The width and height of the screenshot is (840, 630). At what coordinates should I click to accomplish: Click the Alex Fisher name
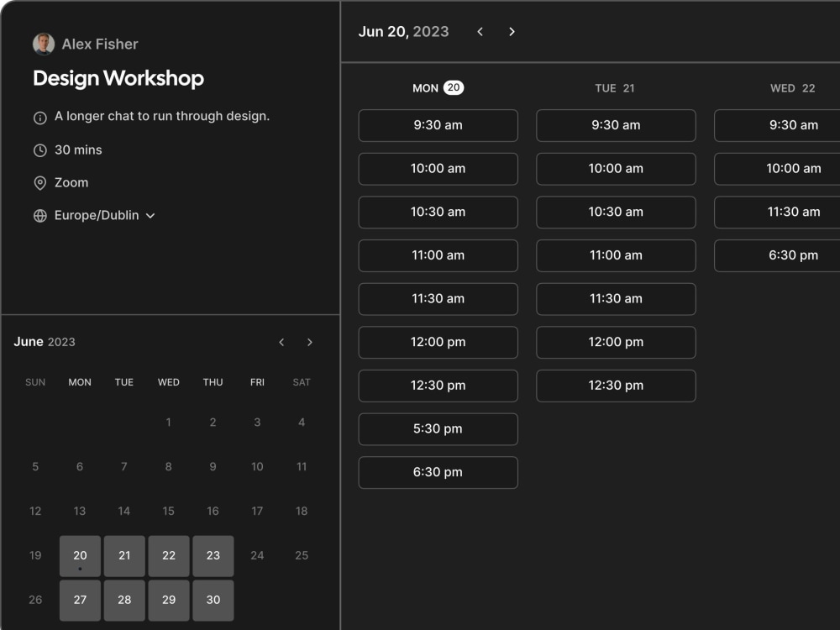[100, 44]
